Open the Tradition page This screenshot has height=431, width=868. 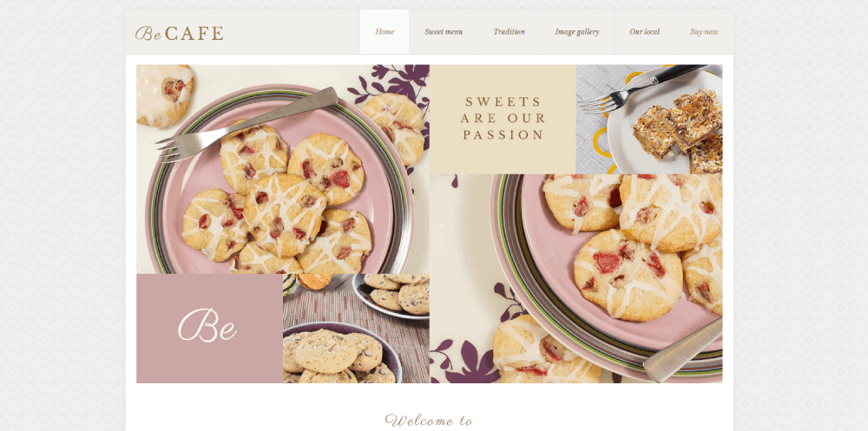[x=509, y=31]
